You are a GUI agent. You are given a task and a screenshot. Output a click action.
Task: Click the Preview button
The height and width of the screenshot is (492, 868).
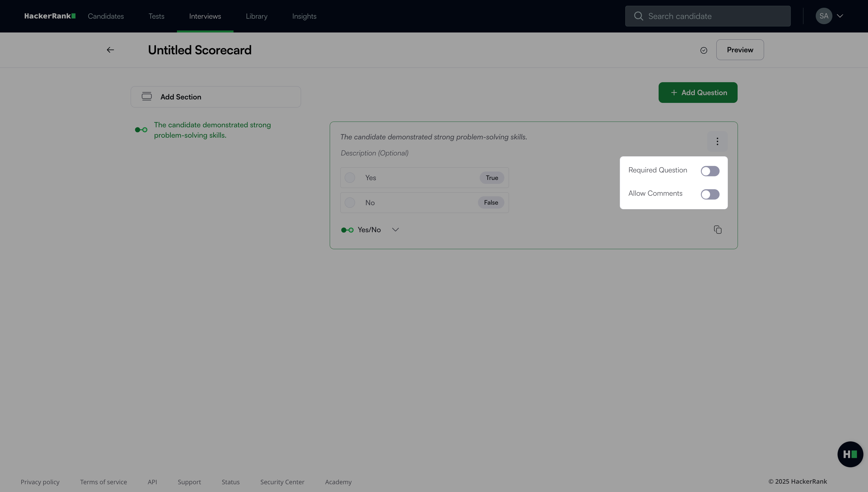[740, 50]
